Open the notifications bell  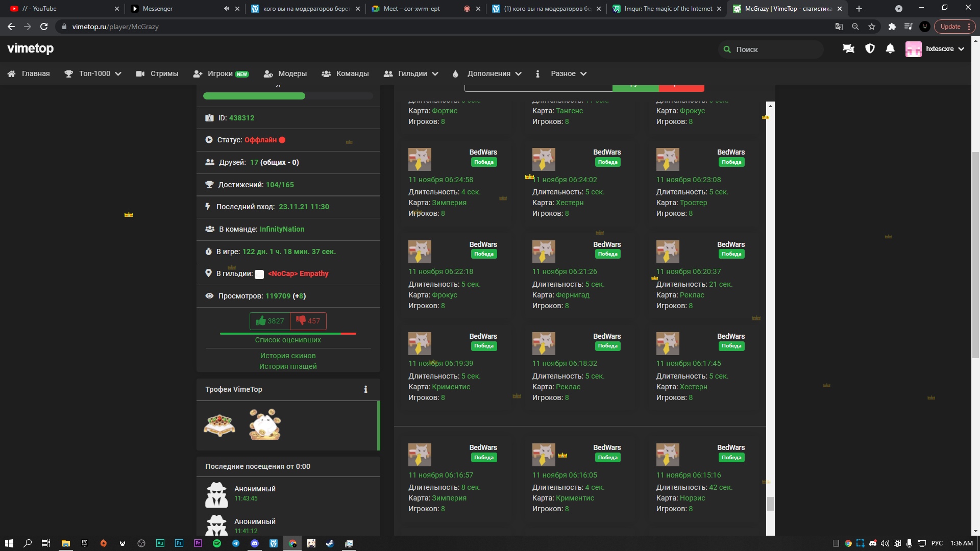tap(890, 48)
